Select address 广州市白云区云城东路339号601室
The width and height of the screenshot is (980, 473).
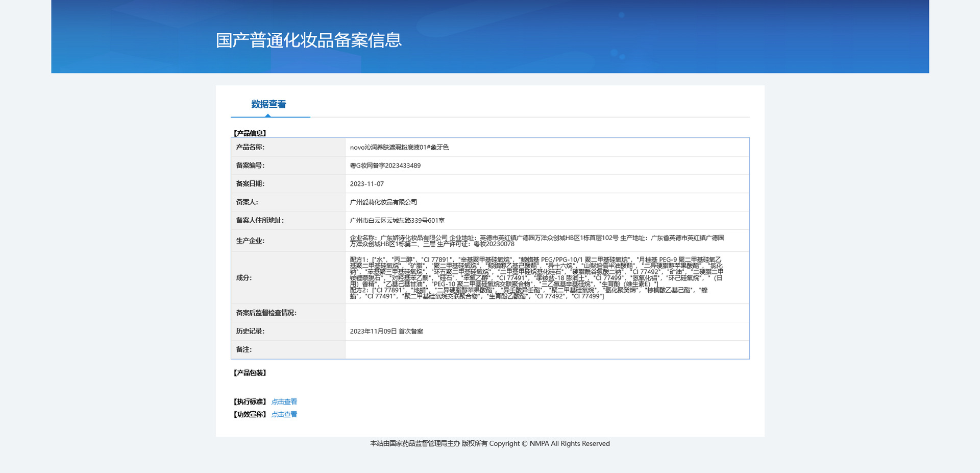(x=397, y=221)
